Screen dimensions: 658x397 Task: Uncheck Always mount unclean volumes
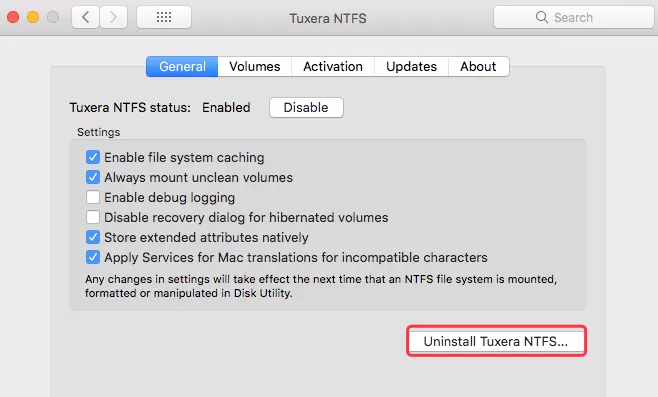93,177
